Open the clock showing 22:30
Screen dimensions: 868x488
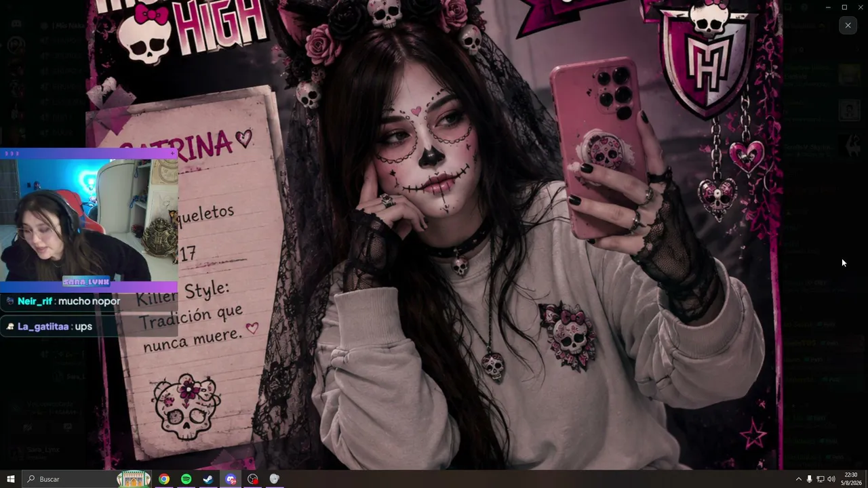[x=851, y=479]
